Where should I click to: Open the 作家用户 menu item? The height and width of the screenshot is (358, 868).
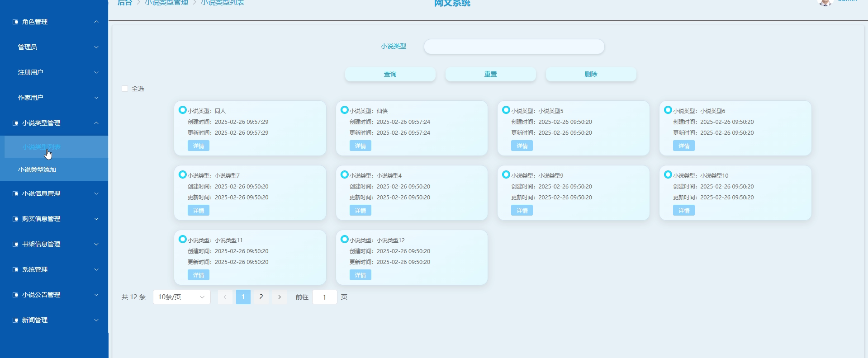point(54,98)
